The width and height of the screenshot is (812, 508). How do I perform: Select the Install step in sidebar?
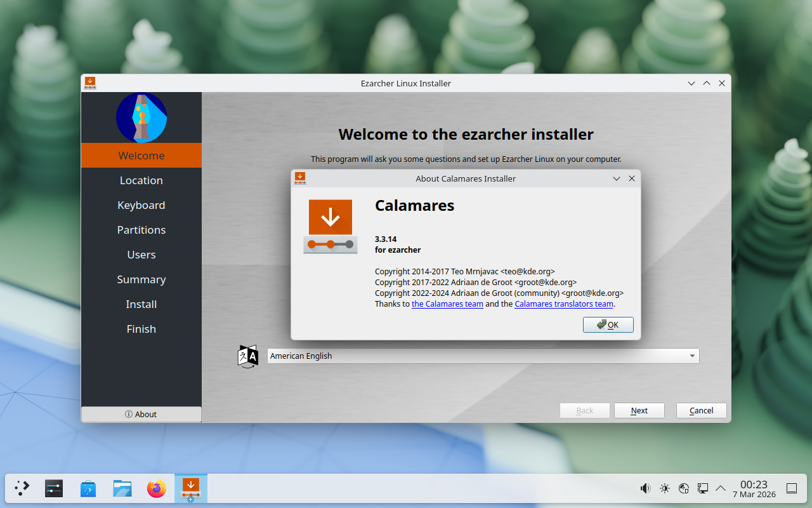click(141, 304)
